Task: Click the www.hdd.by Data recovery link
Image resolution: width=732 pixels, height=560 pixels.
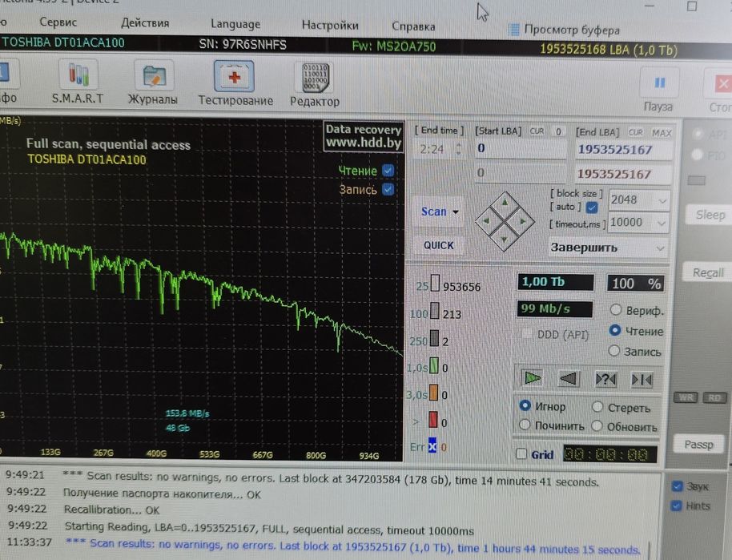Action: coord(364,136)
